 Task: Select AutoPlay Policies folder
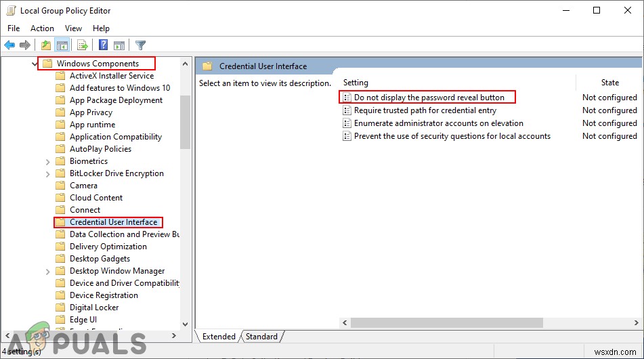pos(100,149)
